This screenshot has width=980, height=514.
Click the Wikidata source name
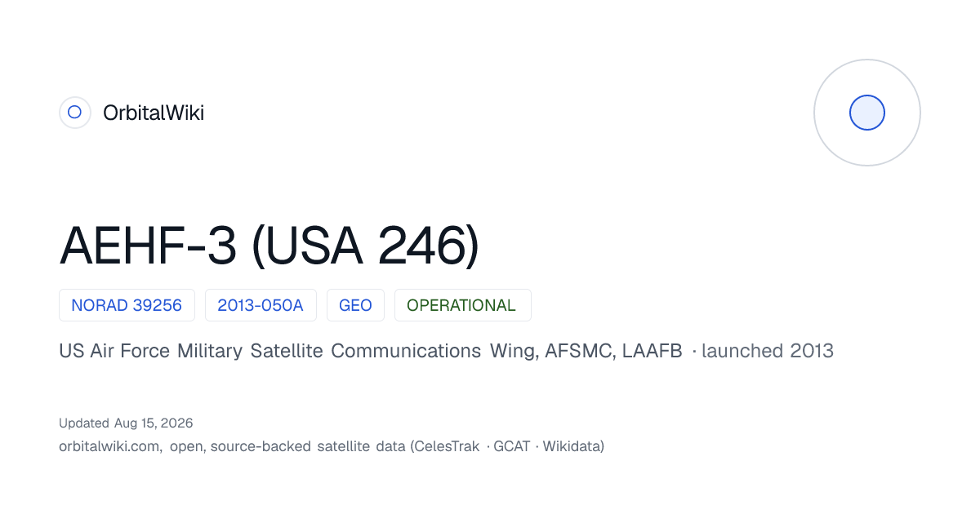pyautogui.click(x=573, y=446)
